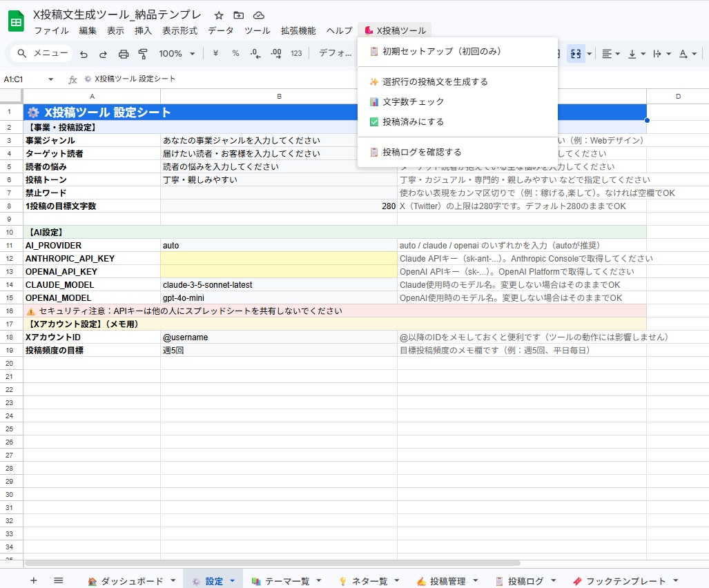Open 編集 menu
The image size is (709, 588).
[88, 31]
